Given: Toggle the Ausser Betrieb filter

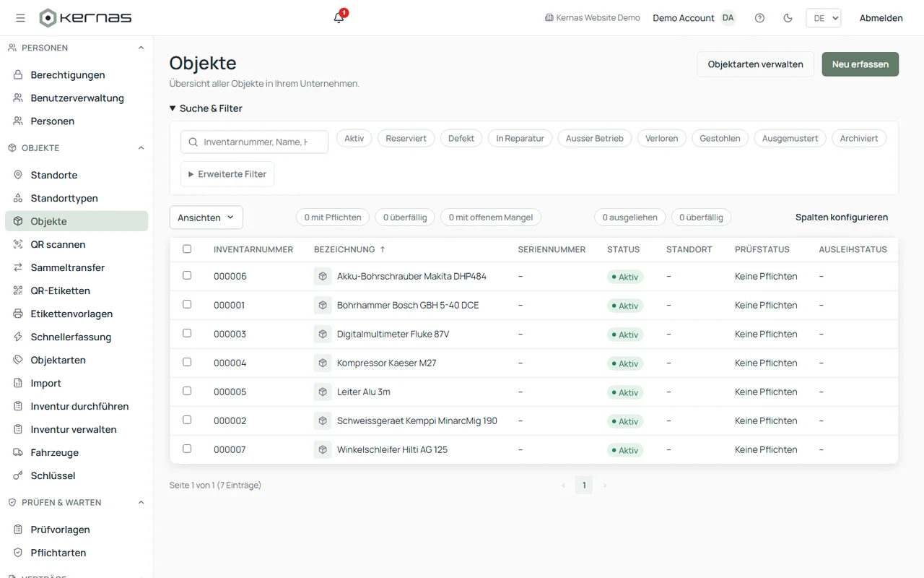Looking at the screenshot, I should click(595, 138).
